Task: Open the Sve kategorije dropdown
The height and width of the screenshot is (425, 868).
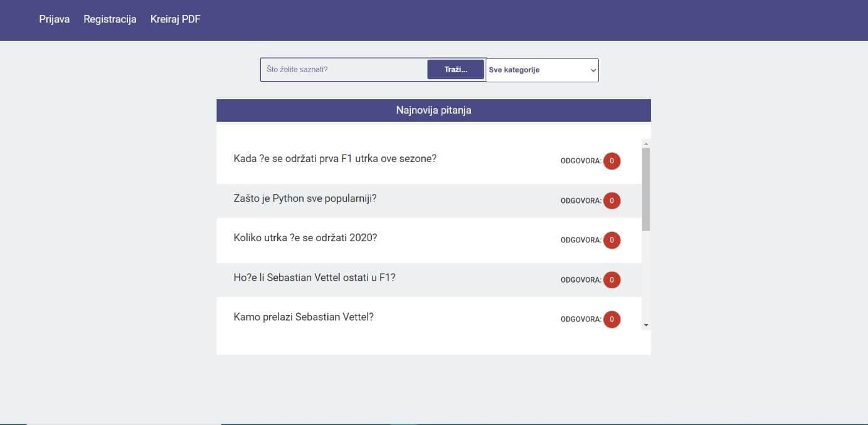Action: (542, 70)
